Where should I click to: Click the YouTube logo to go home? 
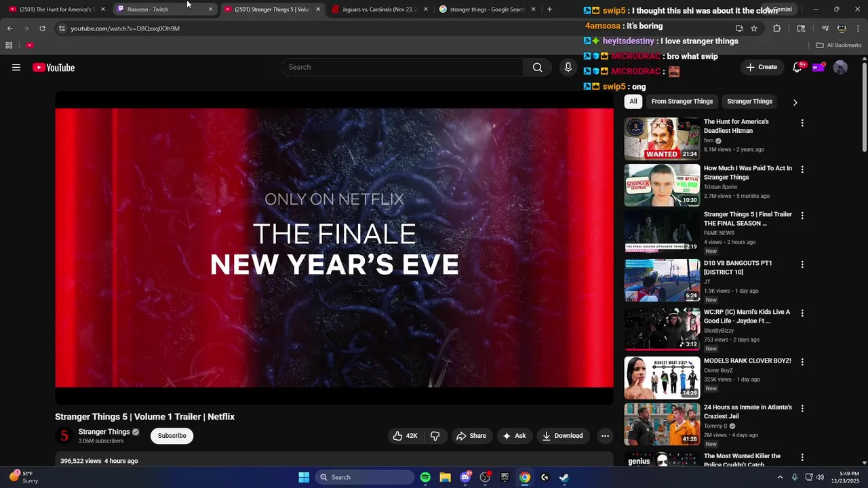coord(54,67)
